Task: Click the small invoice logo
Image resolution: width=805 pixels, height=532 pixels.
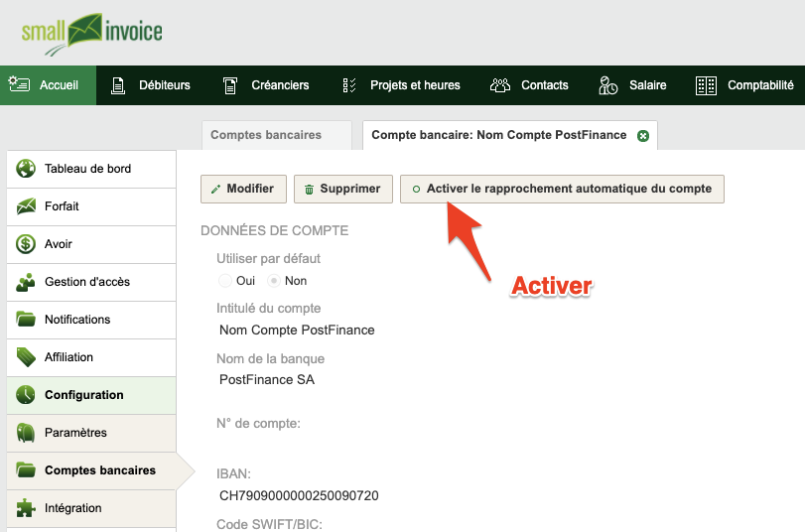Action: (x=91, y=34)
